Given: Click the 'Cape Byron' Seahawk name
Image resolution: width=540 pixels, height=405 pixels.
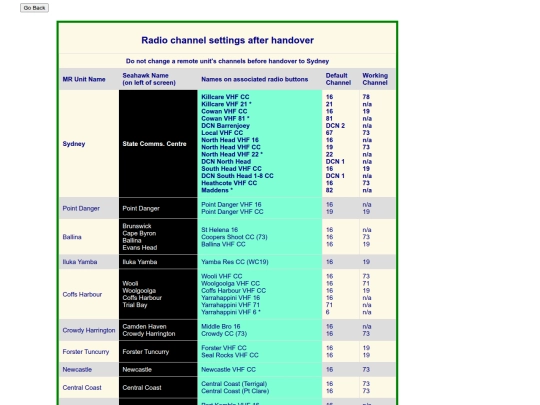Looking at the screenshot, I should (139, 233).
